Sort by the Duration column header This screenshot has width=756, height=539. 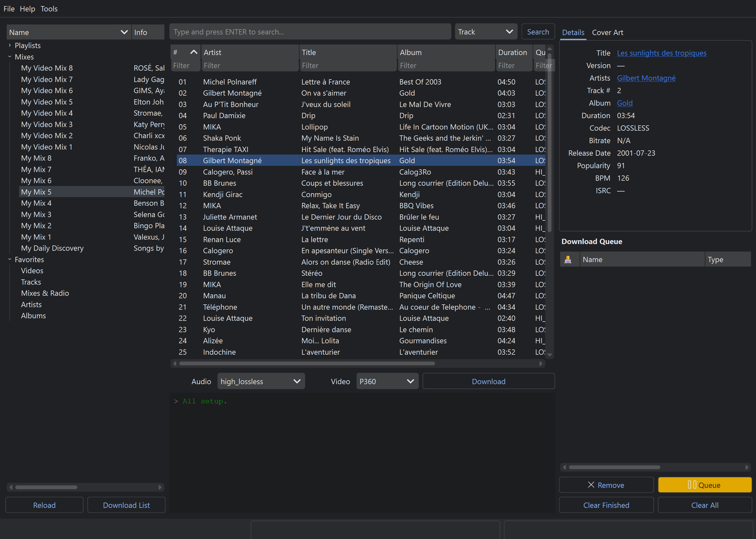(x=514, y=52)
